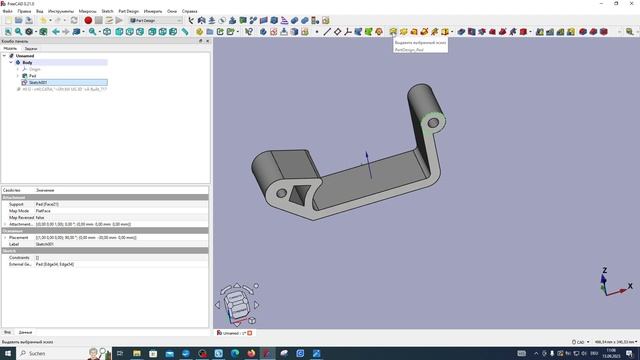Open the draw style dropdown arrow
640x360 pixels.
click(36, 31)
